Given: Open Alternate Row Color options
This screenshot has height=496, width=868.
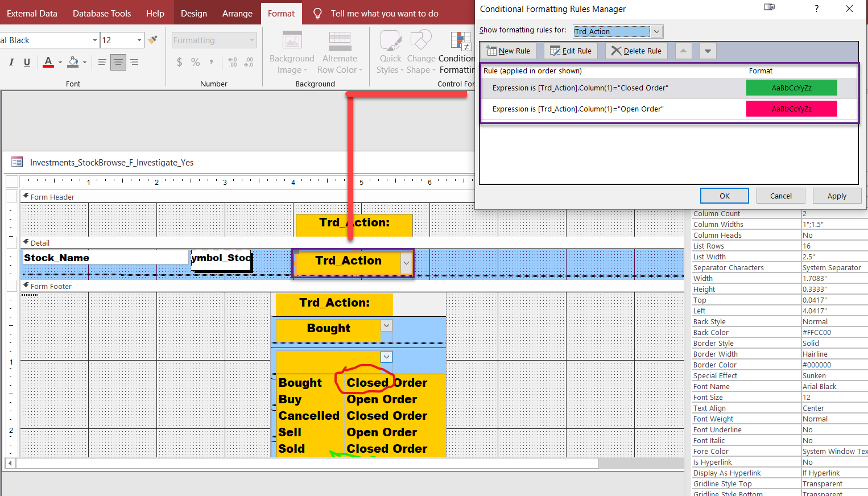Looking at the screenshot, I should click(340, 52).
